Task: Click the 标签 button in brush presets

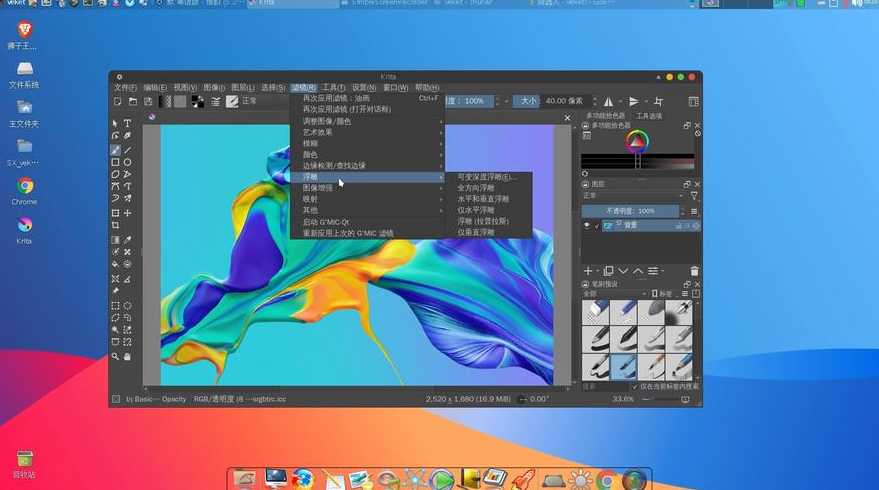Action: (663, 294)
